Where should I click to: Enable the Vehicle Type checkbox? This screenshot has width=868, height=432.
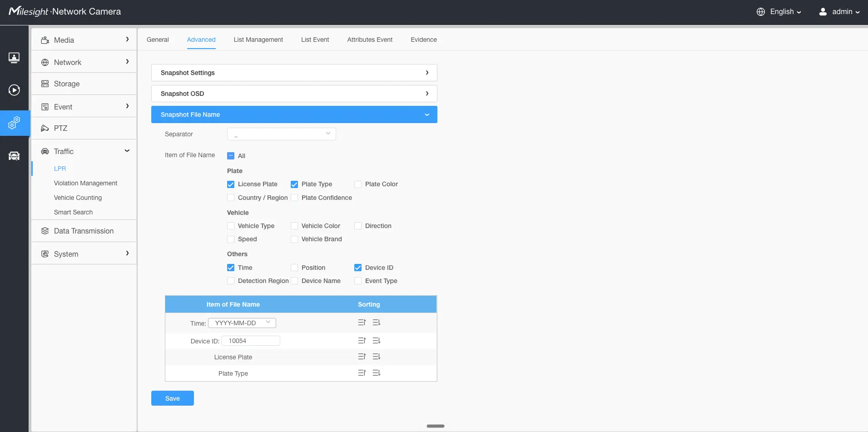pyautogui.click(x=231, y=226)
